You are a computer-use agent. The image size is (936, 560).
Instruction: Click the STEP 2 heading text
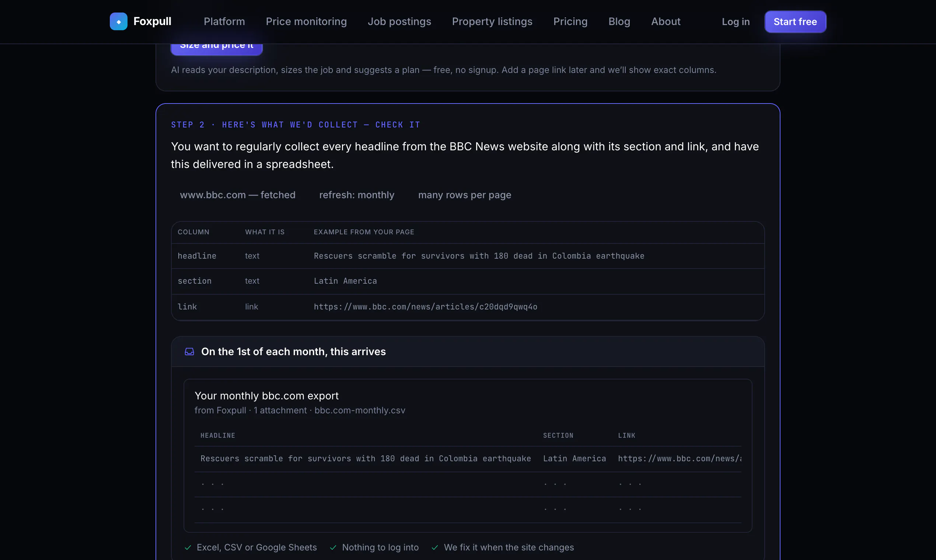(x=296, y=125)
